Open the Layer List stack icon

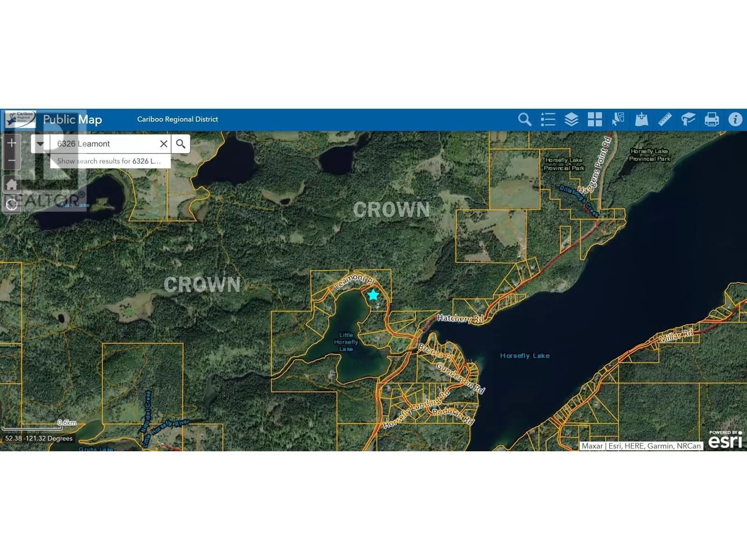click(x=571, y=119)
